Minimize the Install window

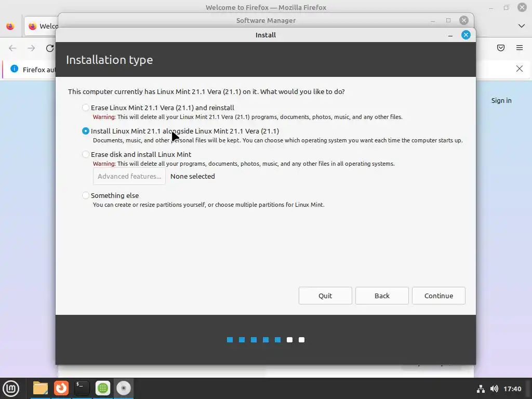[450, 35]
